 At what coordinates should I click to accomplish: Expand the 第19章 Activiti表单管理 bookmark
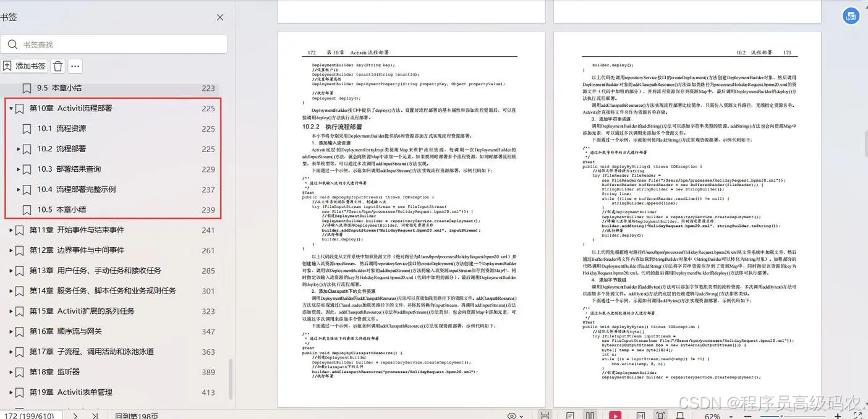click(11, 392)
